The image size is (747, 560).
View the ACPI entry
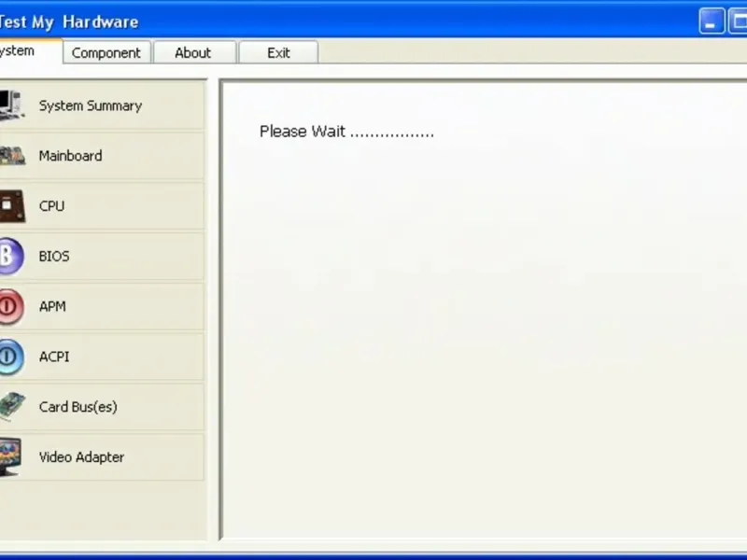(102, 357)
